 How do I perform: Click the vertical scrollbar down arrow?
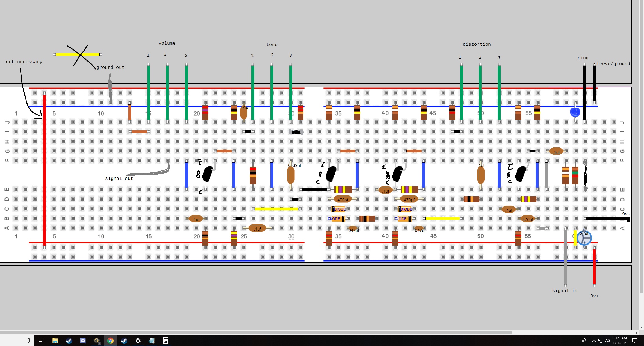[641, 327]
